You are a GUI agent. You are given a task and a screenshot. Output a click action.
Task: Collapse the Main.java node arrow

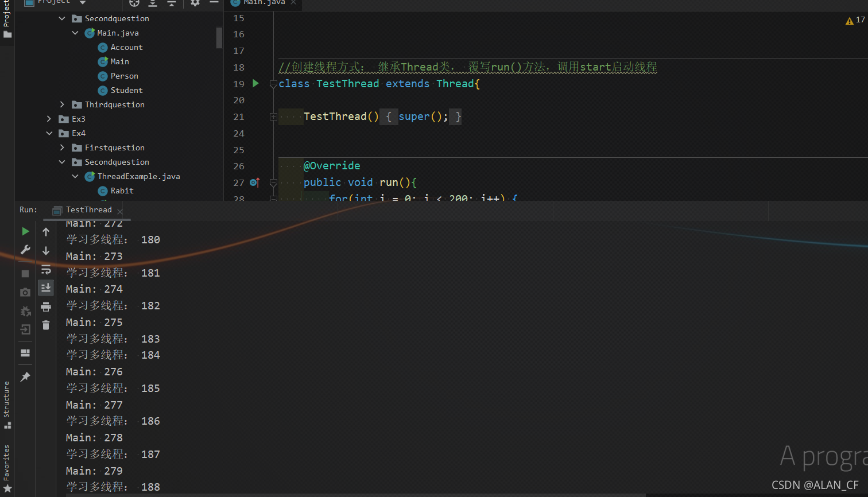point(75,33)
